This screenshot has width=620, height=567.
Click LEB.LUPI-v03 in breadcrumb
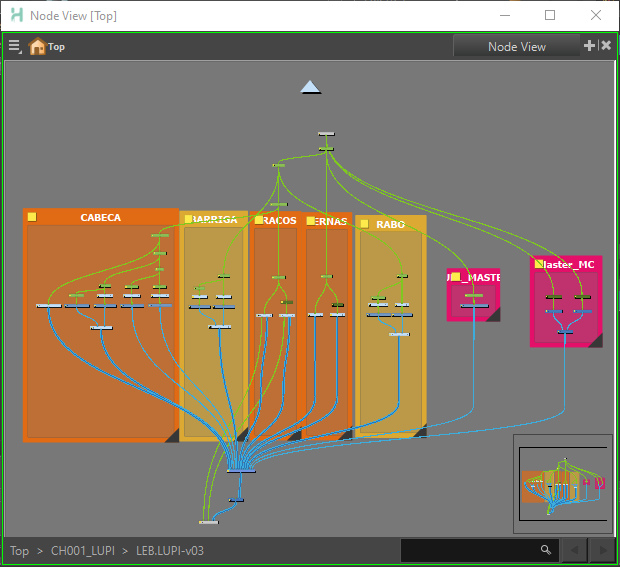coord(170,551)
